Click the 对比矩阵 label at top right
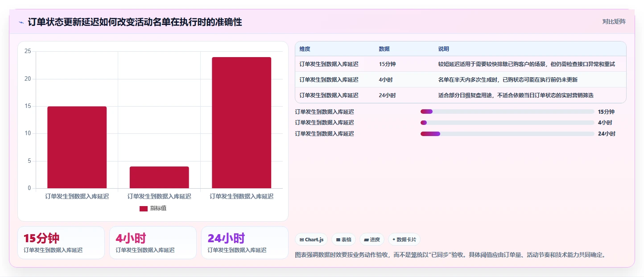This screenshot has height=277, width=644. (614, 21)
